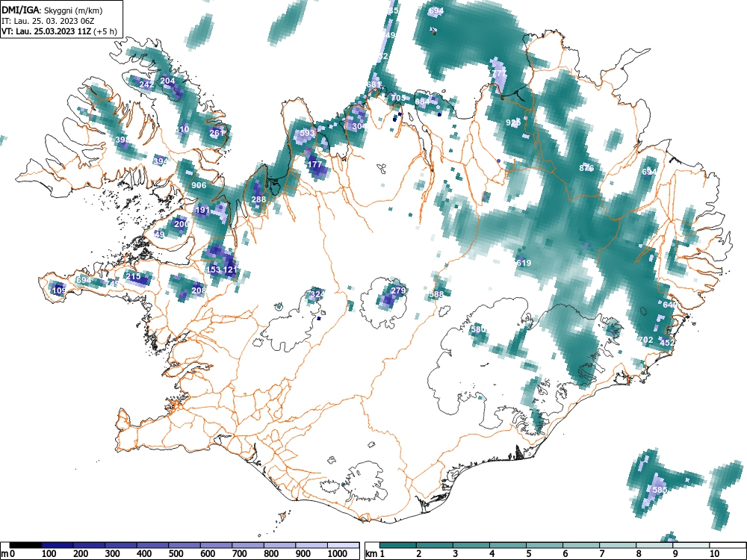747x560 pixels.
Task: Pick the dark blue 100–200 m legend swatch
Action: point(58,545)
